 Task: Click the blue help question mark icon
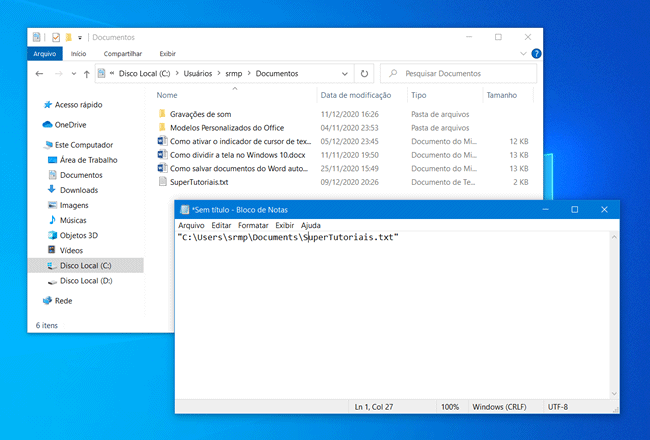point(536,54)
